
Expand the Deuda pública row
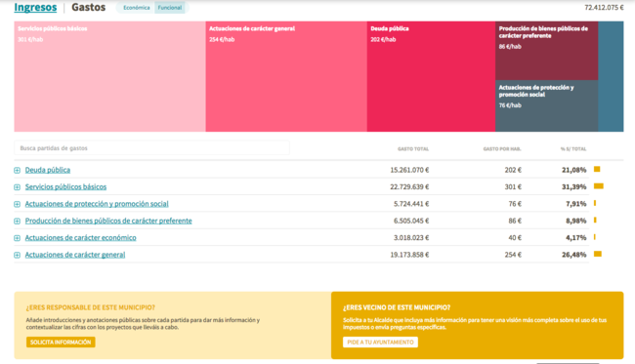click(17, 170)
